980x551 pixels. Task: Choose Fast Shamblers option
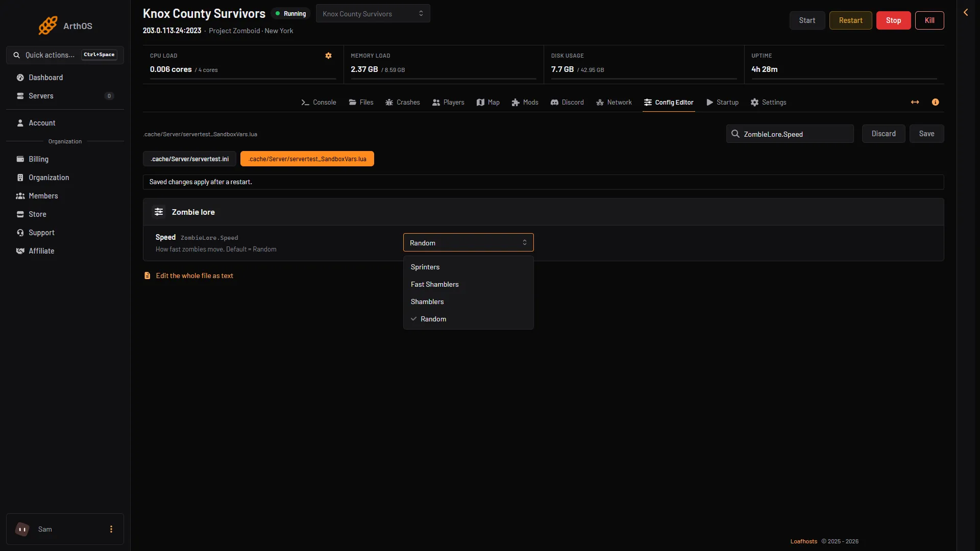coord(468,284)
